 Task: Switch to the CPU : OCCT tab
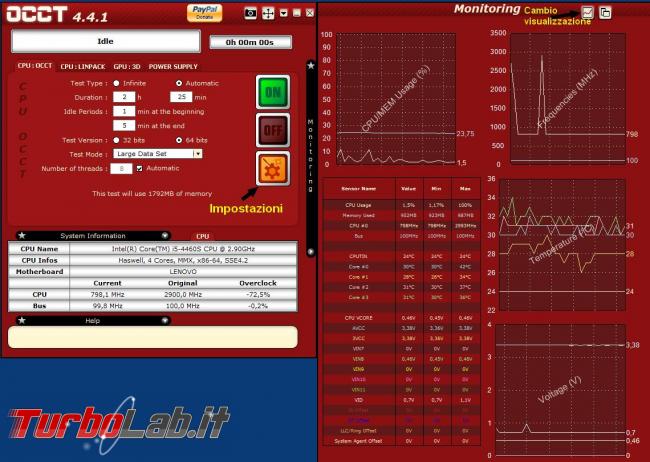pyautogui.click(x=35, y=66)
